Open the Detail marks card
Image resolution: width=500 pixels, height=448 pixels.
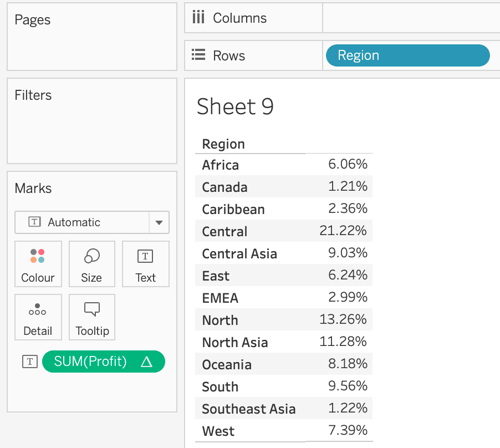click(38, 317)
